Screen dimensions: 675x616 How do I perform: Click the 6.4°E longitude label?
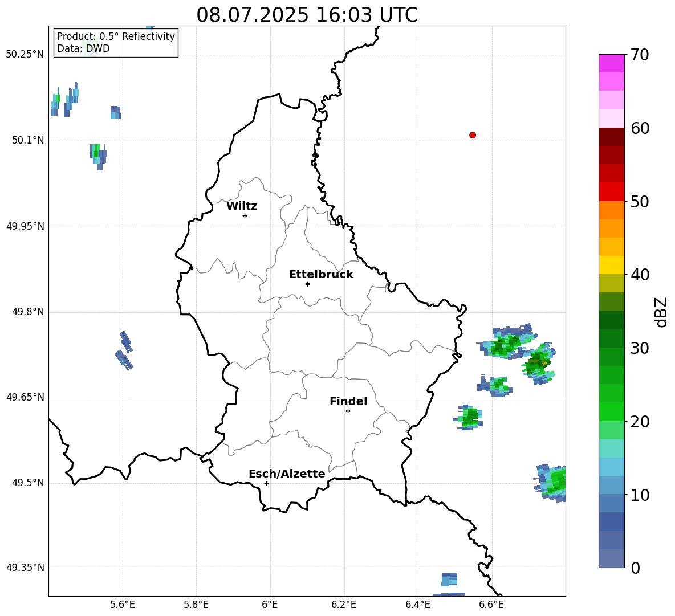click(418, 605)
